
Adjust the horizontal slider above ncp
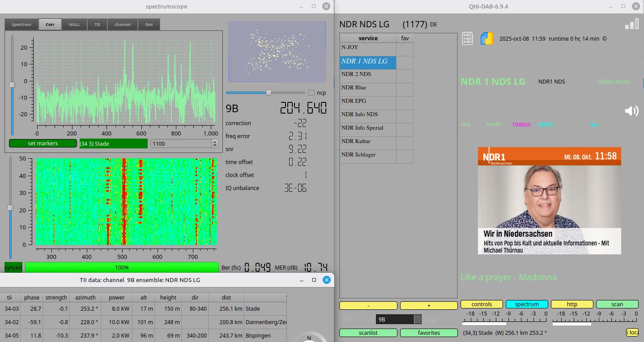tap(269, 93)
